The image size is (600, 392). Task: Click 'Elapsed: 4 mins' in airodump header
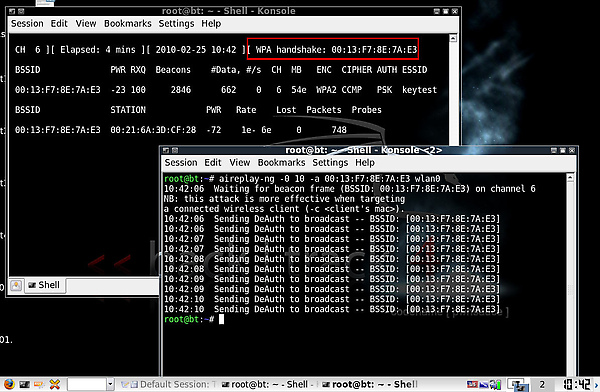pos(98,50)
